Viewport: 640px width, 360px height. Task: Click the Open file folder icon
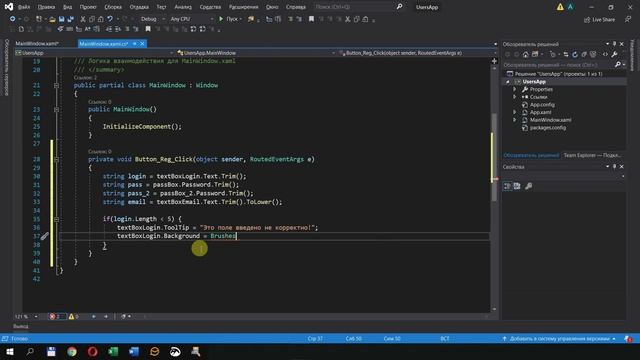(x=52, y=19)
